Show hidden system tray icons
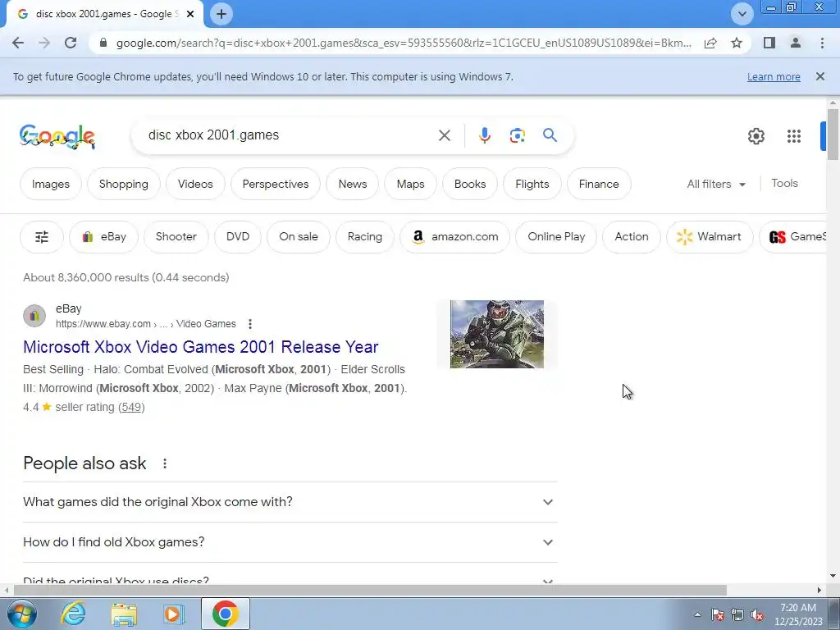The image size is (840, 630). 697,614
